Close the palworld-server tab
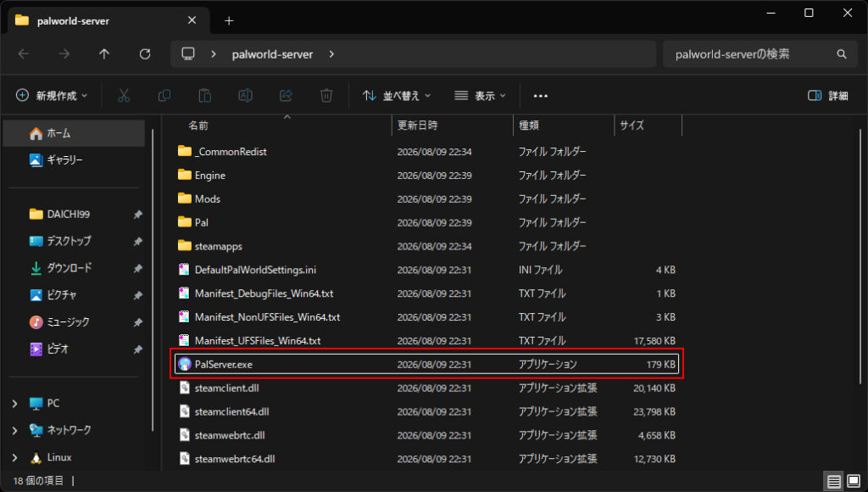The height and width of the screenshot is (492, 868). tap(192, 20)
